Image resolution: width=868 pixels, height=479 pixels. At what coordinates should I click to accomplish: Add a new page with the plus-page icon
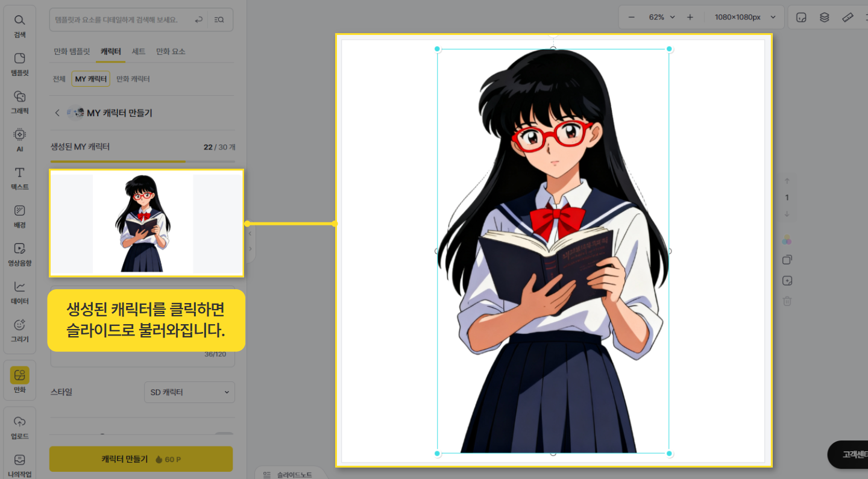[787, 281]
